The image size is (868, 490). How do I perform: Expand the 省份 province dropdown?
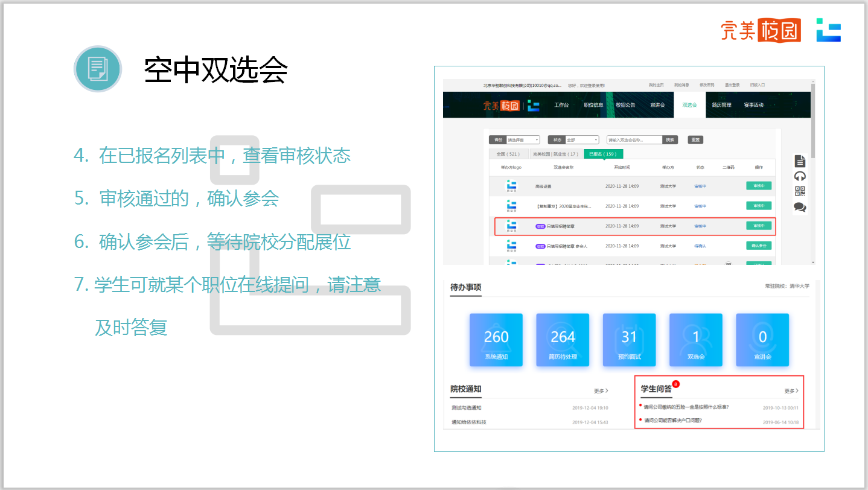(x=523, y=140)
